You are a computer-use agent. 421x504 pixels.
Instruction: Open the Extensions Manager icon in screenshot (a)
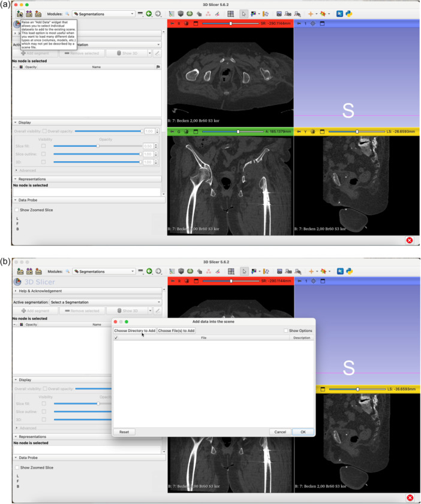tap(339, 14)
